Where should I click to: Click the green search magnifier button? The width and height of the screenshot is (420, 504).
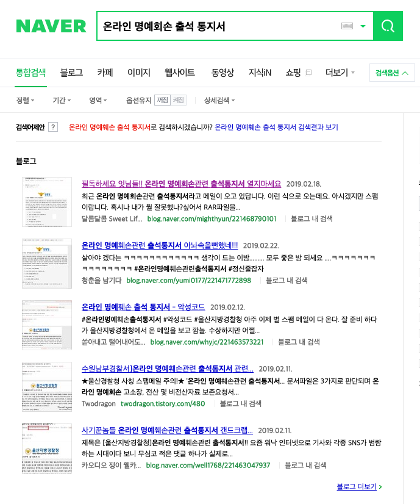coord(388,26)
